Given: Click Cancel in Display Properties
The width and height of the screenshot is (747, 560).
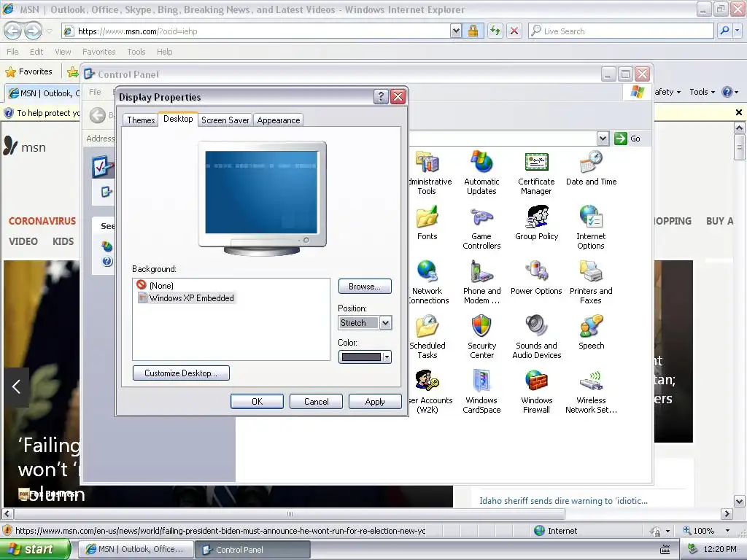Looking at the screenshot, I should [x=316, y=402].
